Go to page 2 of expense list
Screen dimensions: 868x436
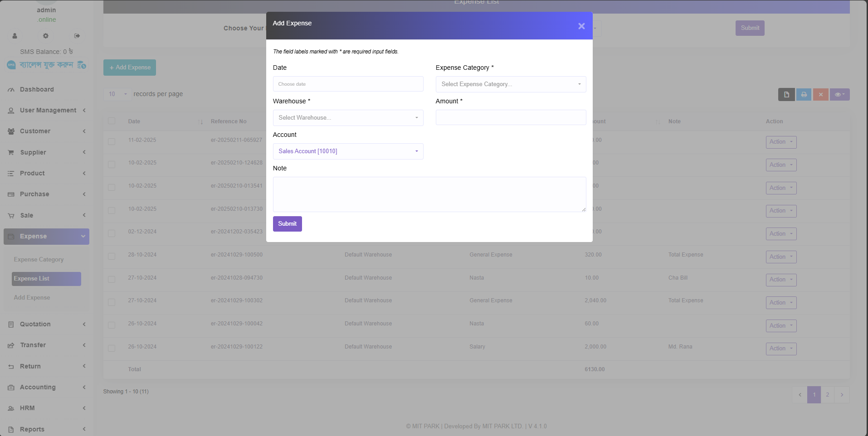(827, 395)
